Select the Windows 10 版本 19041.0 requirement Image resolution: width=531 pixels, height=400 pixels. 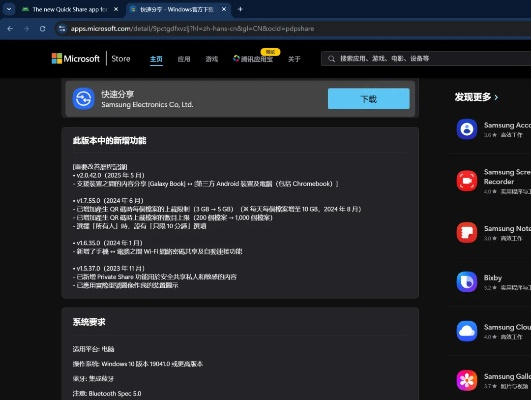click(x=137, y=364)
